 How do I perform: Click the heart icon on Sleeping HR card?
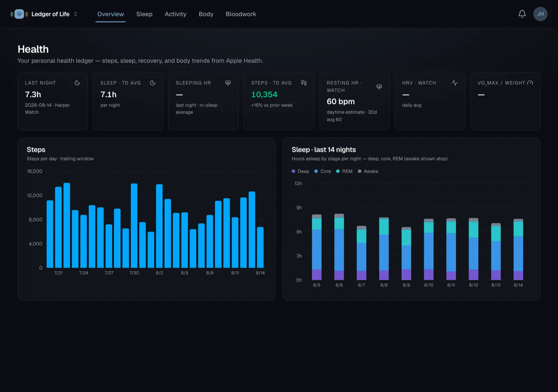(x=228, y=83)
